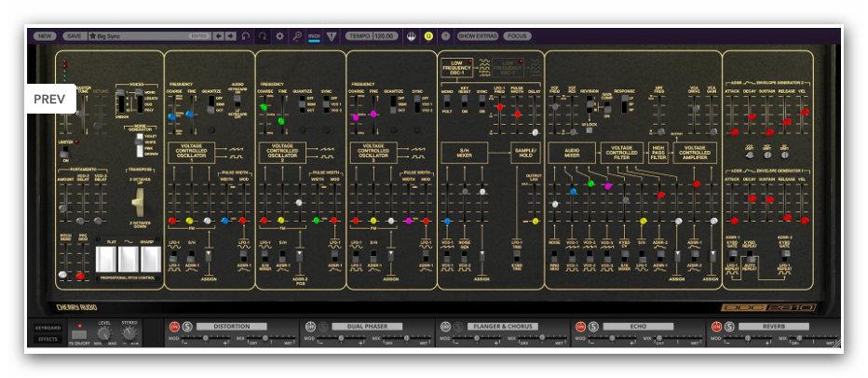The width and height of the screenshot is (868, 378).
Task: Click the DISTORTION S sync icon
Action: pos(187,327)
